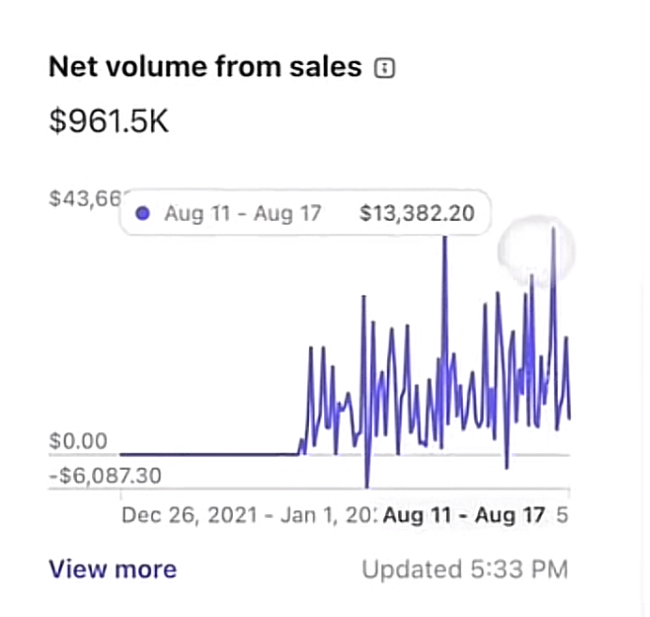
Task: Open the View more link
Action: (112, 569)
